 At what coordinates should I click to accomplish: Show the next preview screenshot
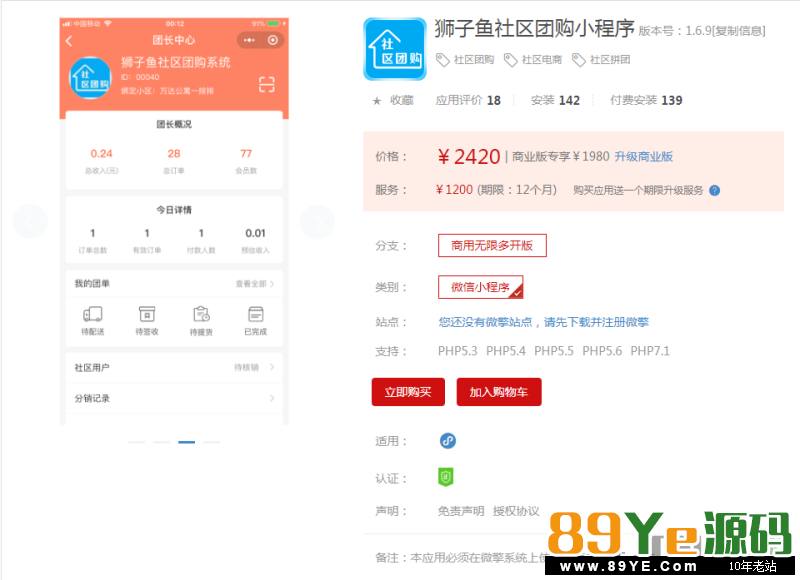click(317, 221)
